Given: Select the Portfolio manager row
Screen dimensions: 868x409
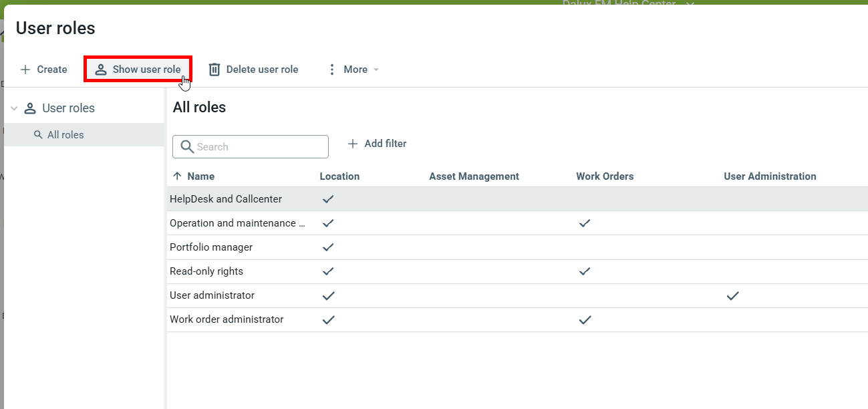Looking at the screenshot, I should pyautogui.click(x=211, y=247).
